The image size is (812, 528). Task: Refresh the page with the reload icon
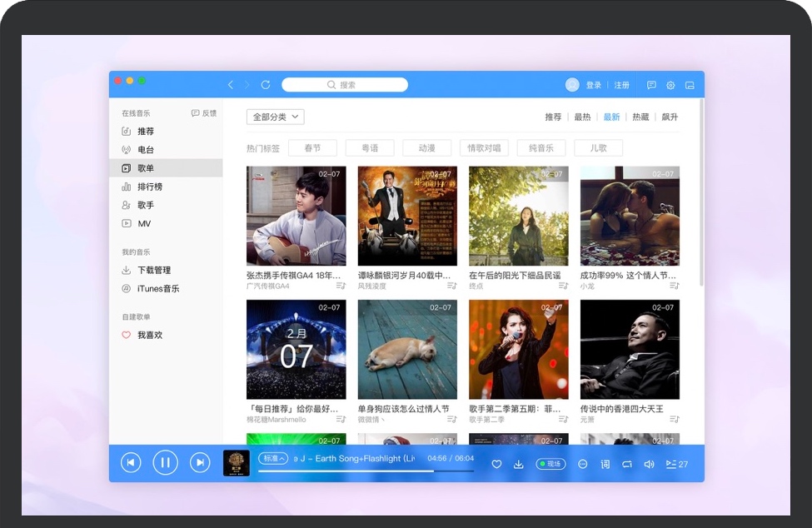tap(266, 85)
